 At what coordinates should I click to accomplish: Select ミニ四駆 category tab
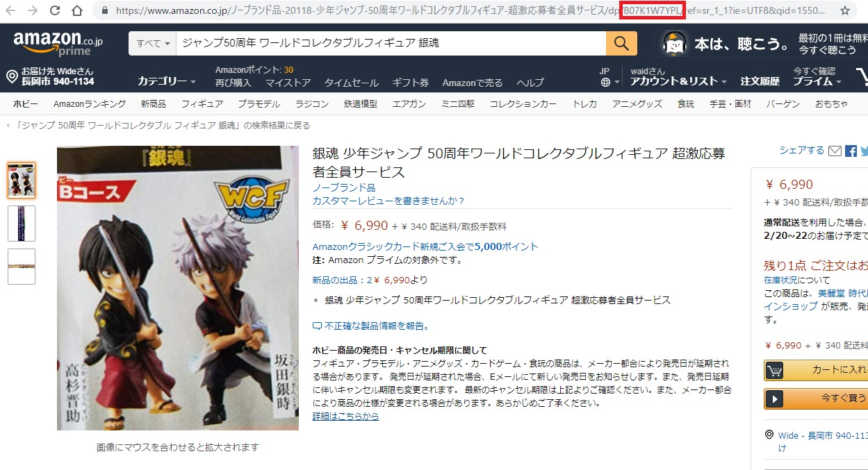(x=458, y=104)
